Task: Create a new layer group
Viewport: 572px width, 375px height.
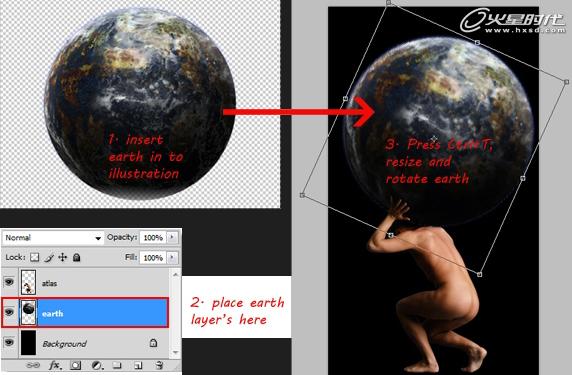Action: 117,365
